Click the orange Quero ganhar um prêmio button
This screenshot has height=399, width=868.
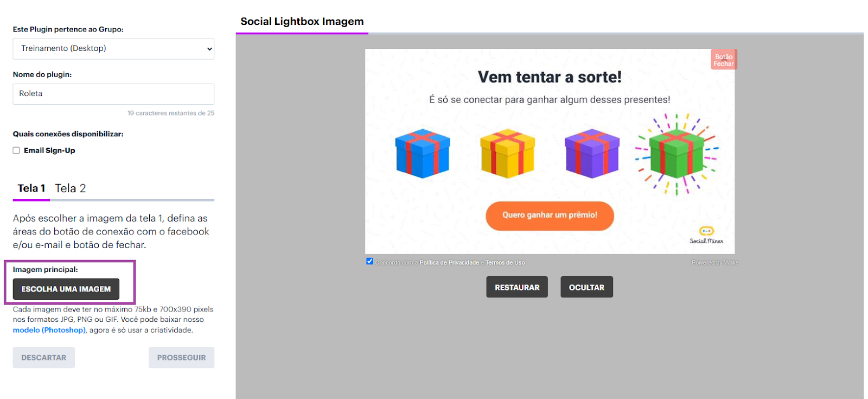pyautogui.click(x=550, y=216)
